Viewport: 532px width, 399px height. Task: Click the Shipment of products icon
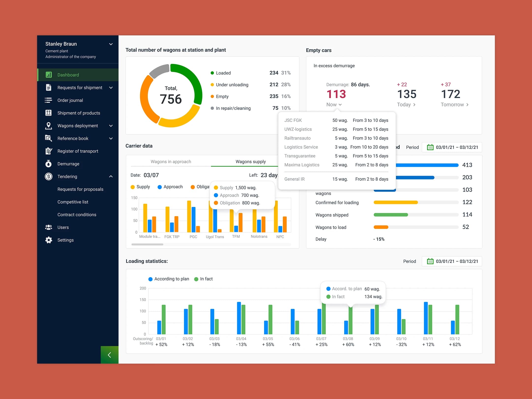[48, 113]
